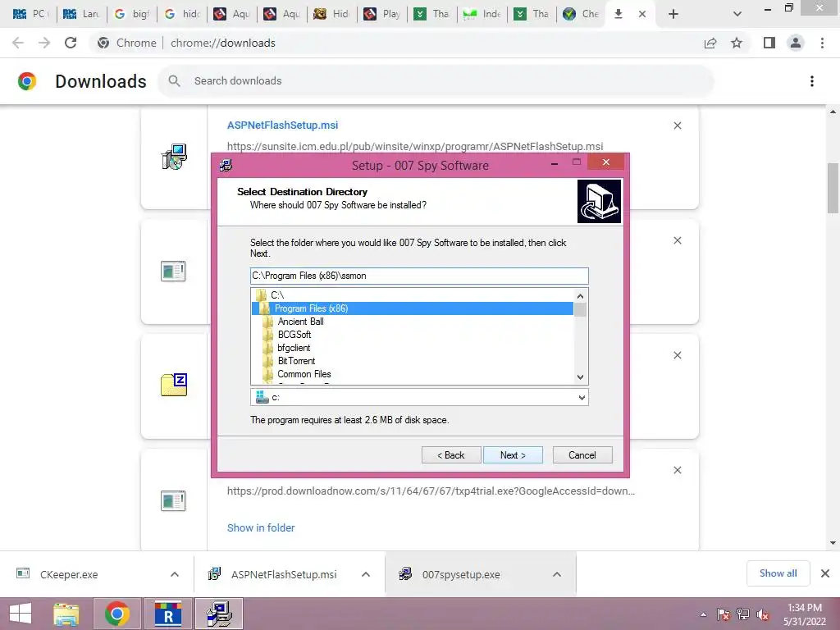Switch to the 'Che' tab
840x630 pixels.
click(582, 14)
